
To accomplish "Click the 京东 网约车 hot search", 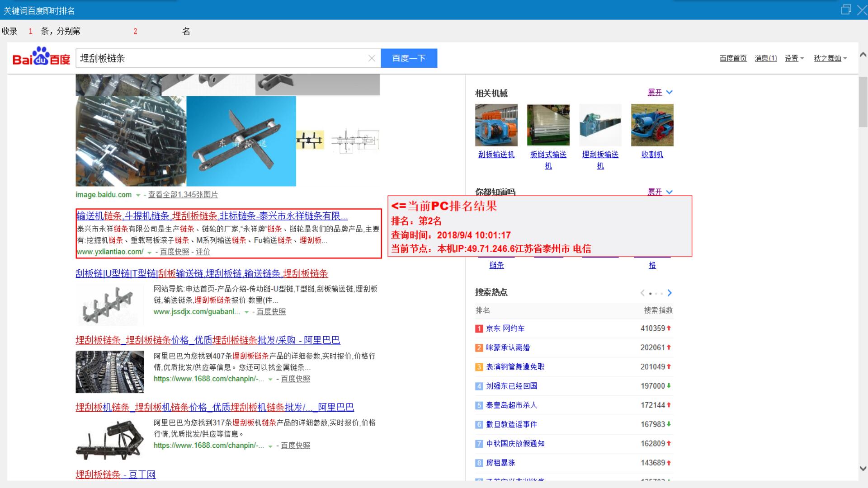I will 505,328.
